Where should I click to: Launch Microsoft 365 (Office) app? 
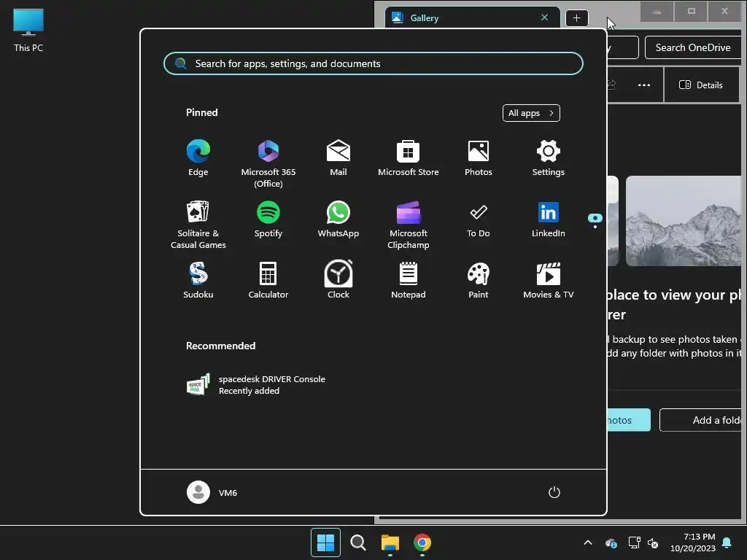(268, 163)
